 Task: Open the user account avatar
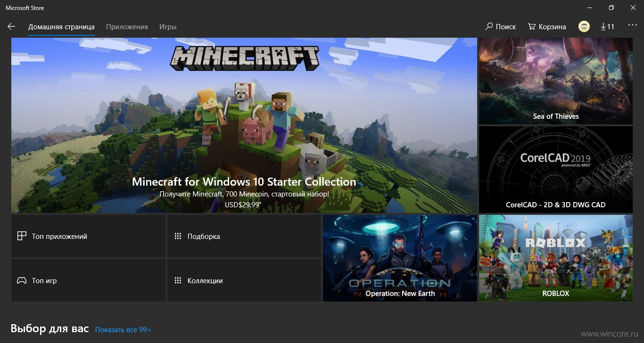584,26
